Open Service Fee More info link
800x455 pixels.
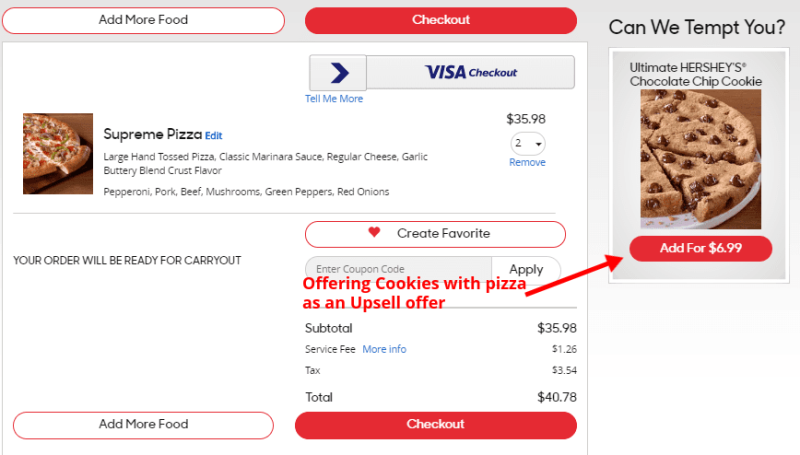[384, 349]
